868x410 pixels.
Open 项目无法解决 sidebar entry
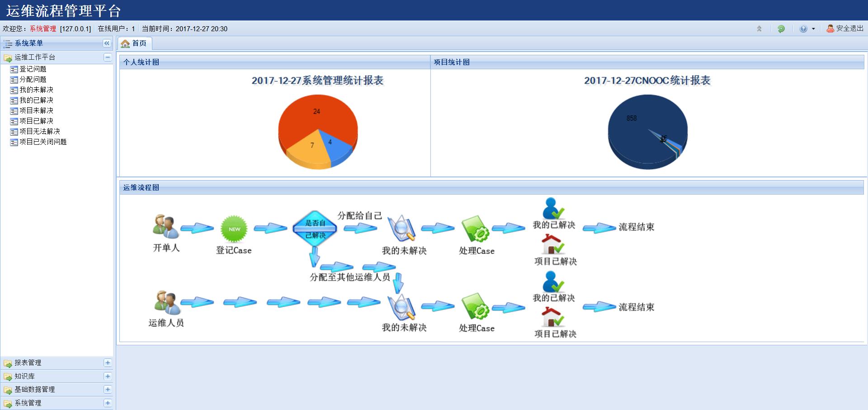tap(39, 132)
